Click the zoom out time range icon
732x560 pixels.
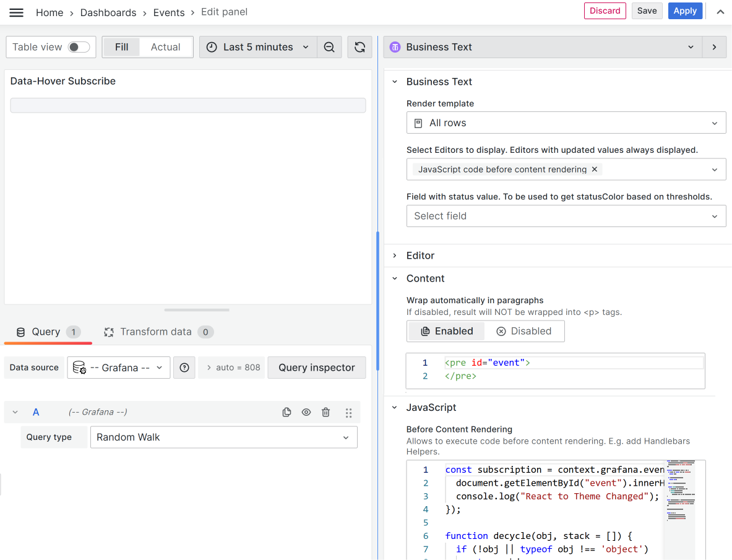[329, 47]
